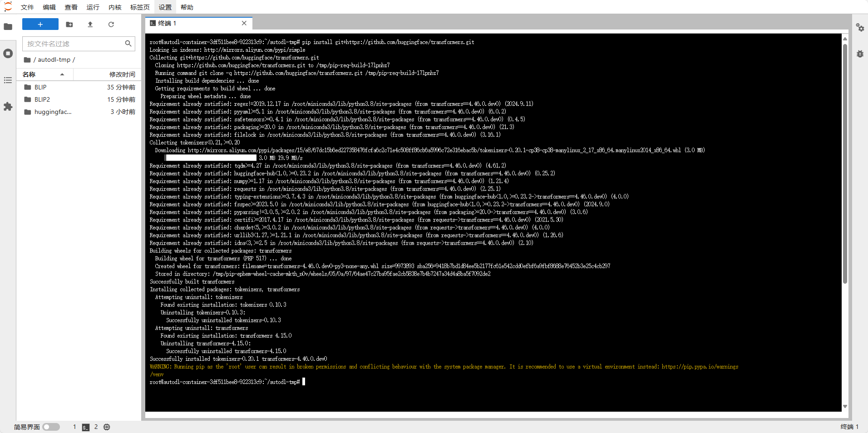This screenshot has width=868, height=433.
Task: Click the terminal prompt line at the cursor
Action: point(227,382)
